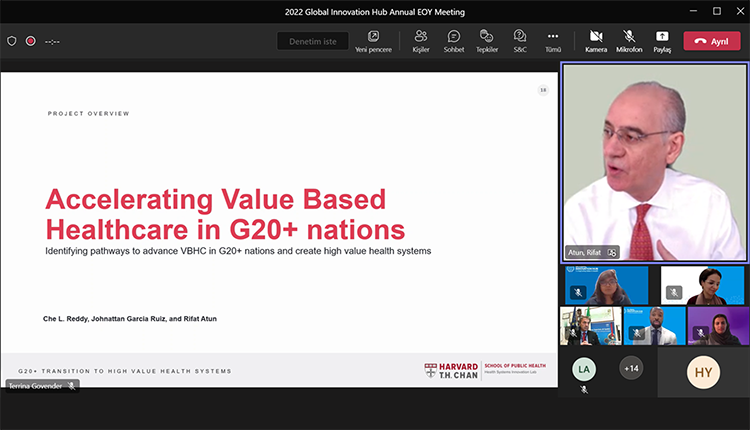Expand the +14 additional participants
The image size is (750, 430).
pyautogui.click(x=630, y=368)
